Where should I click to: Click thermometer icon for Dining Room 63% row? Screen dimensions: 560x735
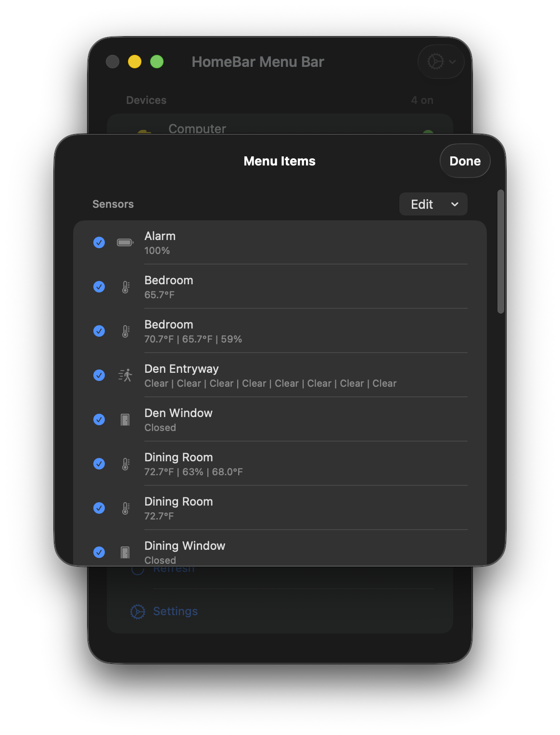pyautogui.click(x=125, y=464)
